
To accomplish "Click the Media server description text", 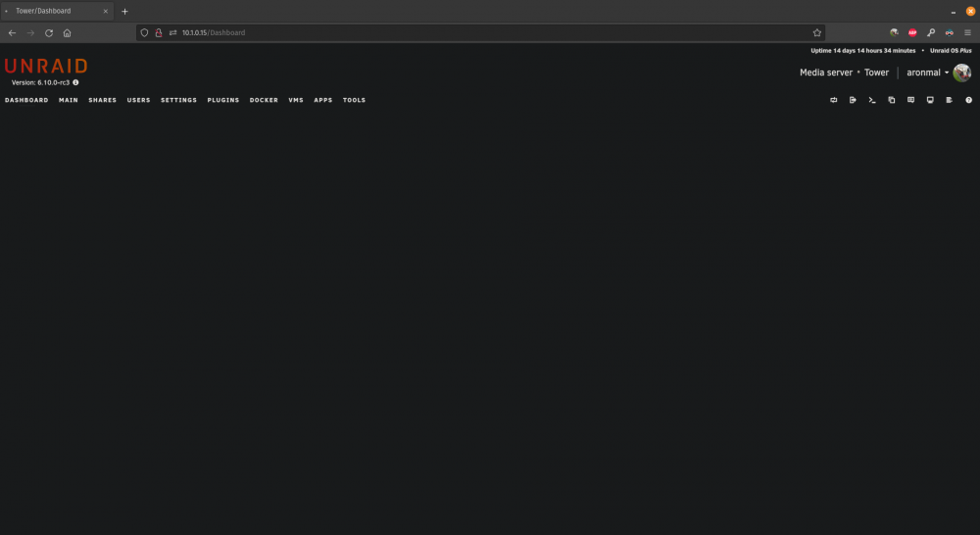I will click(x=825, y=73).
